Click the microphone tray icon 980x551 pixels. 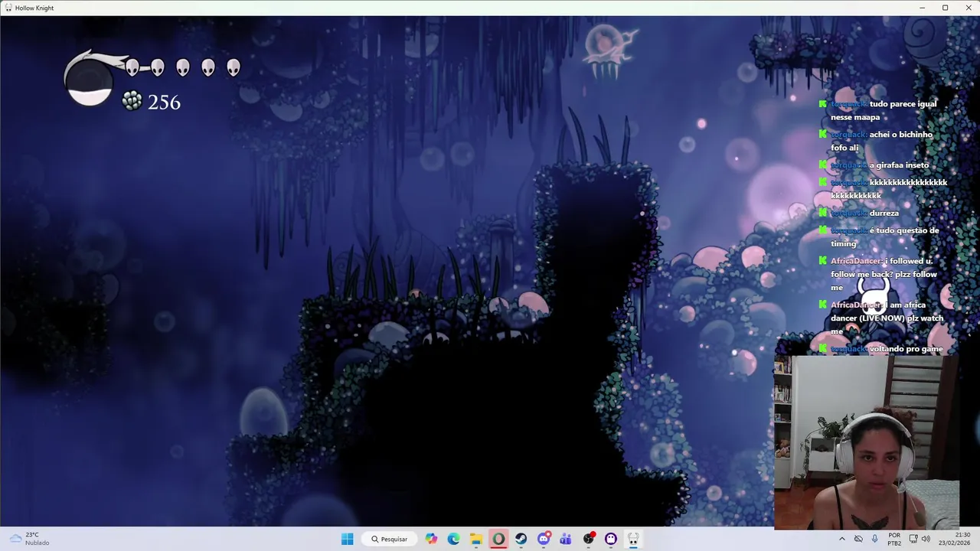[x=874, y=539]
